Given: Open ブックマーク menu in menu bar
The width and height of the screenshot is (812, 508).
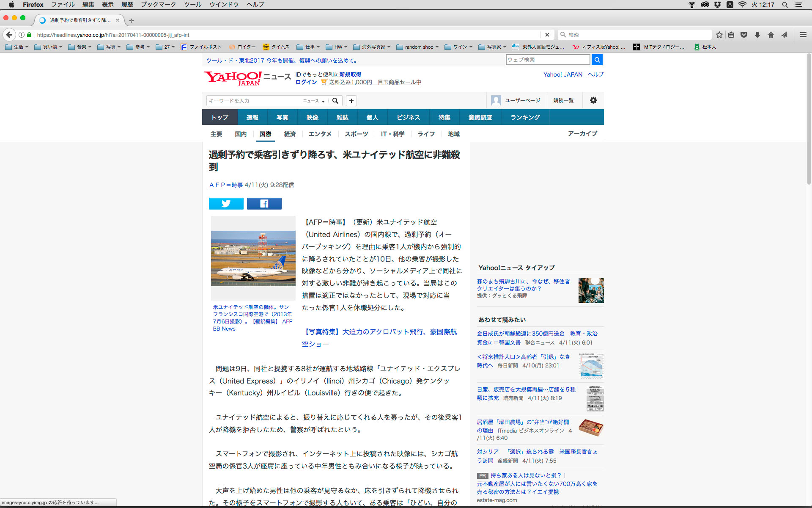Looking at the screenshot, I should pyautogui.click(x=158, y=5).
